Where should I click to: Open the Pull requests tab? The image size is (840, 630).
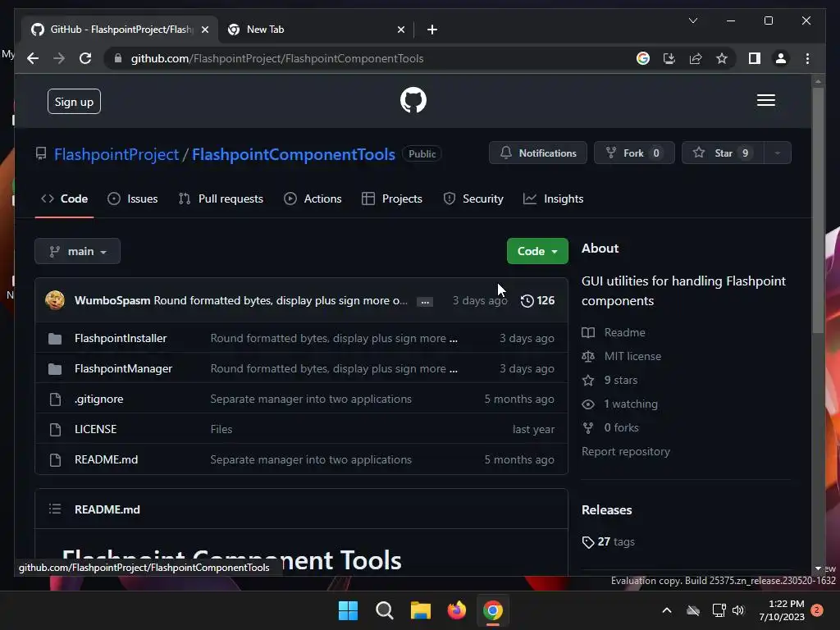[x=221, y=199]
